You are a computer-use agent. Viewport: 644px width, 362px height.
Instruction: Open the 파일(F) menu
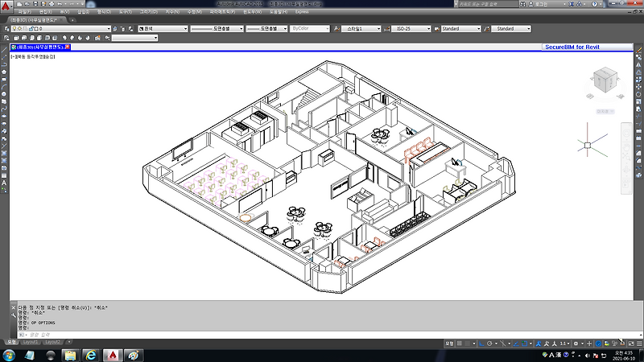pyautogui.click(x=24, y=12)
